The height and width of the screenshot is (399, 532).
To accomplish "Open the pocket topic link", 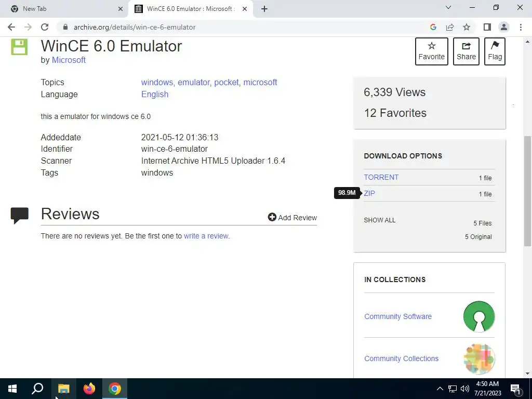I will click(x=227, y=83).
